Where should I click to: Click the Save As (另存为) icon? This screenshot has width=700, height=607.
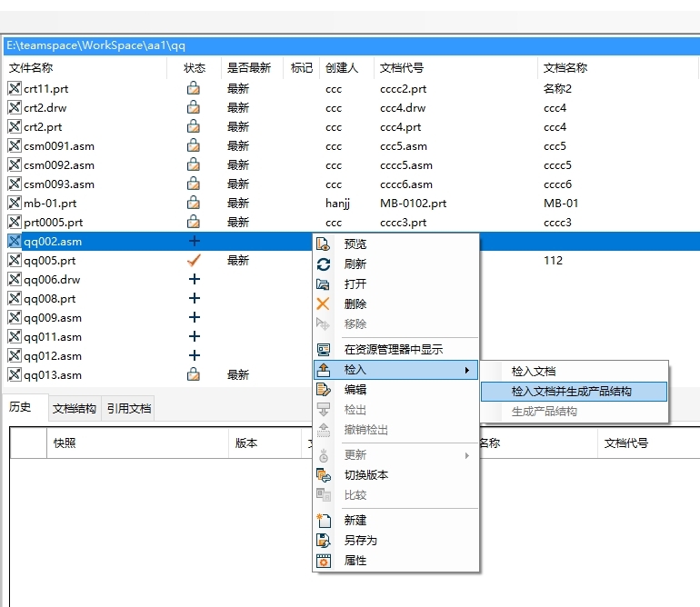point(324,541)
